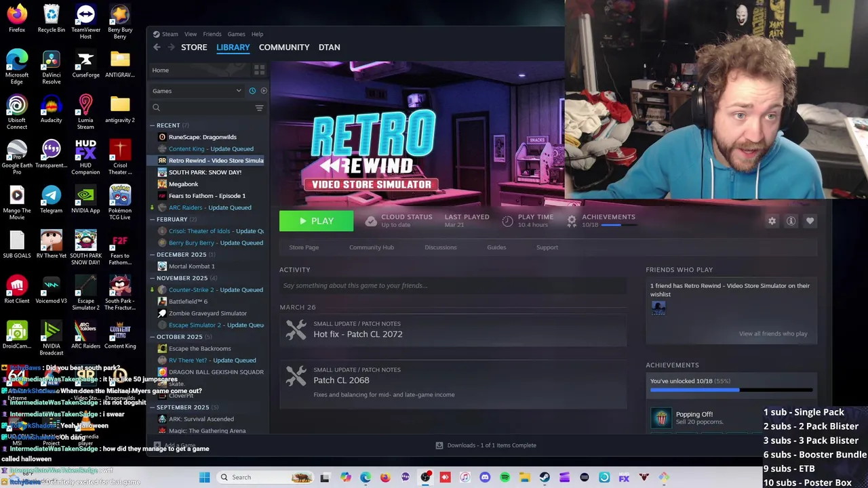This screenshot has height=488, width=868.
Task: Select RuneScape: Dragonwilds in library
Action: click(202, 137)
